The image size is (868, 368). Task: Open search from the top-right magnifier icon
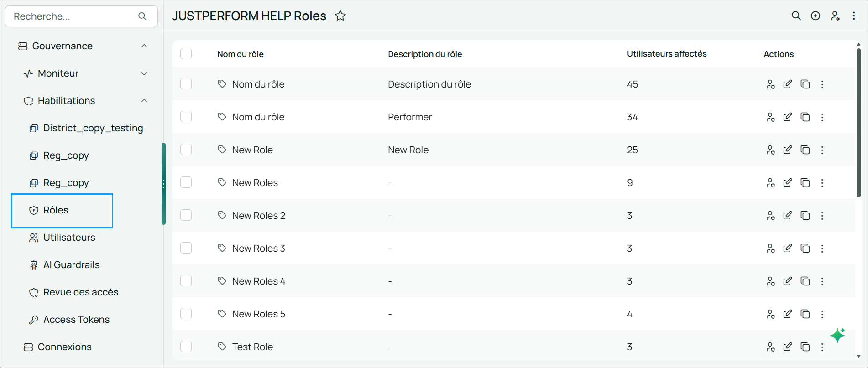click(x=796, y=16)
